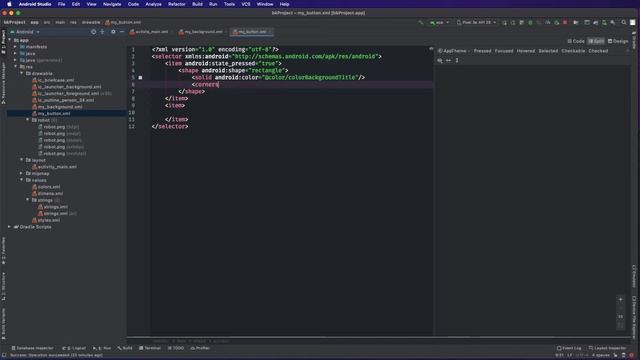Open the Profiler tool window

[x=200, y=348]
